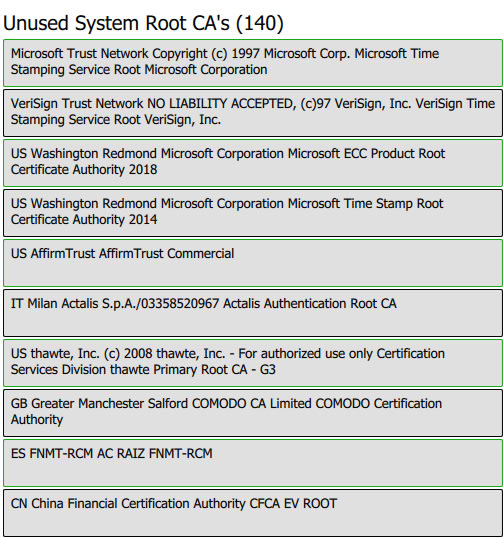The height and width of the screenshot is (538, 504).
Task: Select the Actalis Authentication Root CA entry
Action: pyautogui.click(x=253, y=313)
